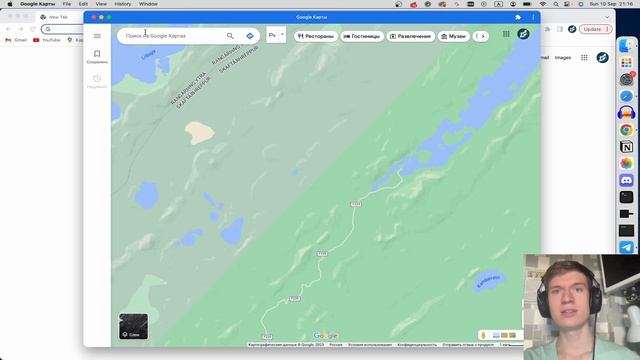Click the Update button in Chrome toolbar
This screenshot has width=640, height=360.
[x=596, y=29]
